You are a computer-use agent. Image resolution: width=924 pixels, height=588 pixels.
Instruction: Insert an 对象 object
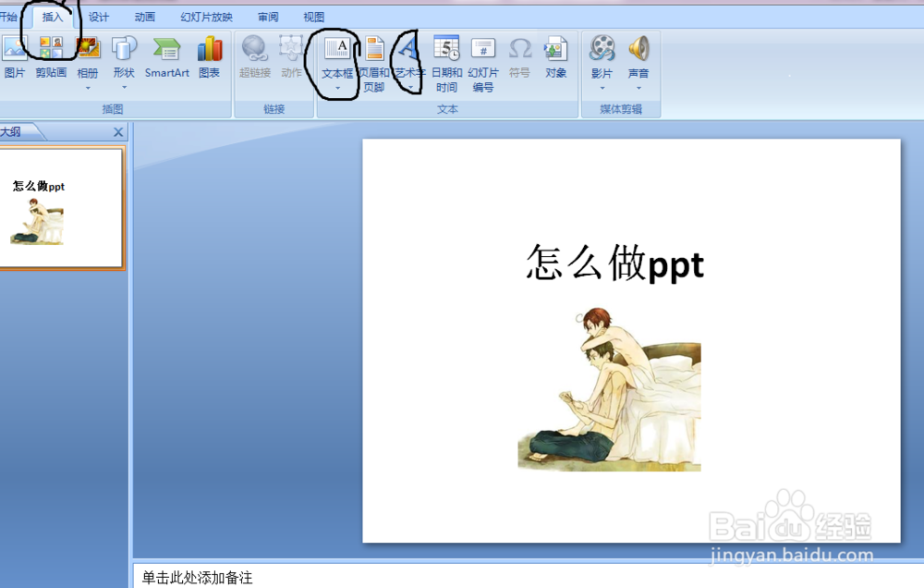click(555, 56)
